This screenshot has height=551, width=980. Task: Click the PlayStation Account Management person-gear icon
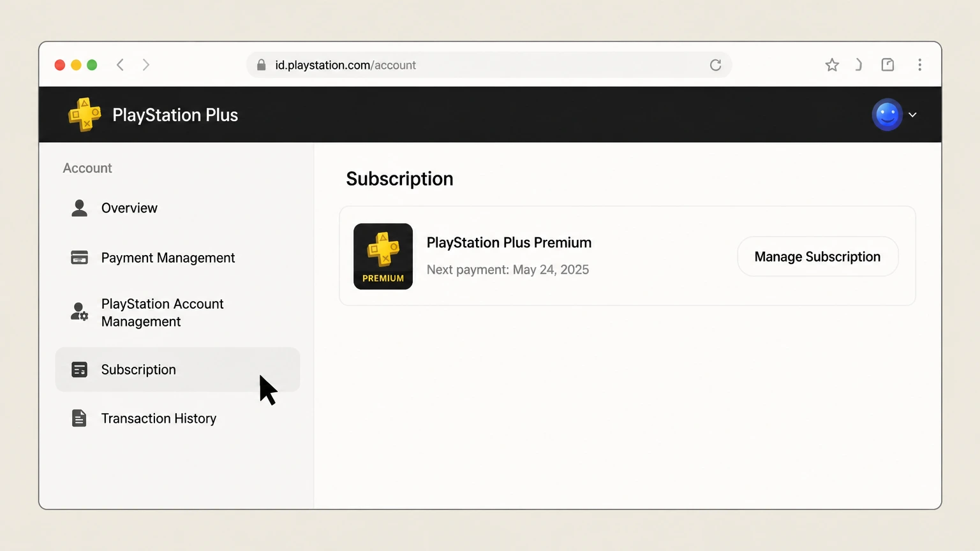pyautogui.click(x=79, y=312)
